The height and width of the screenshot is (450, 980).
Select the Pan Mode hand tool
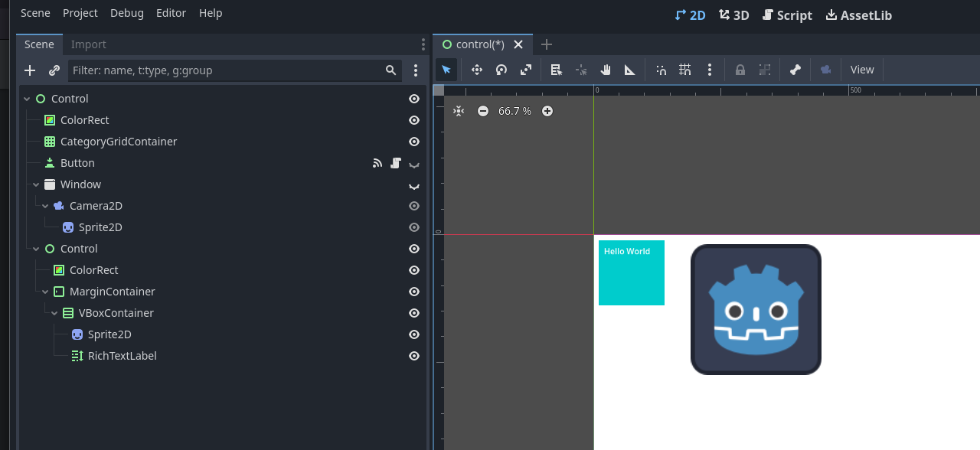coord(606,70)
